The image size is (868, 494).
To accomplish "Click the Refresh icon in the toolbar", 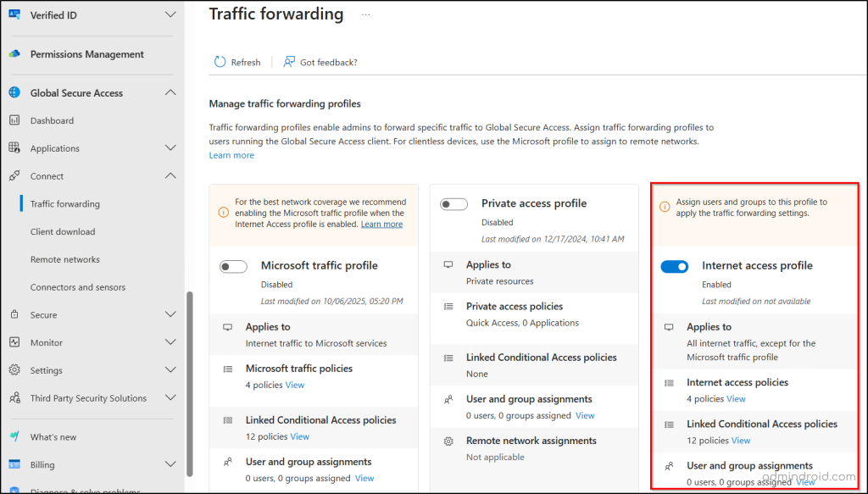I will (220, 62).
